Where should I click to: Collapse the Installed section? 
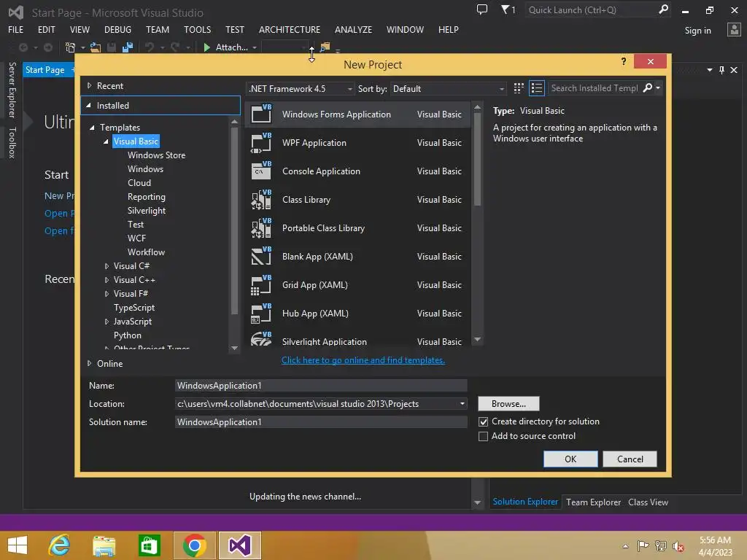[x=88, y=105]
